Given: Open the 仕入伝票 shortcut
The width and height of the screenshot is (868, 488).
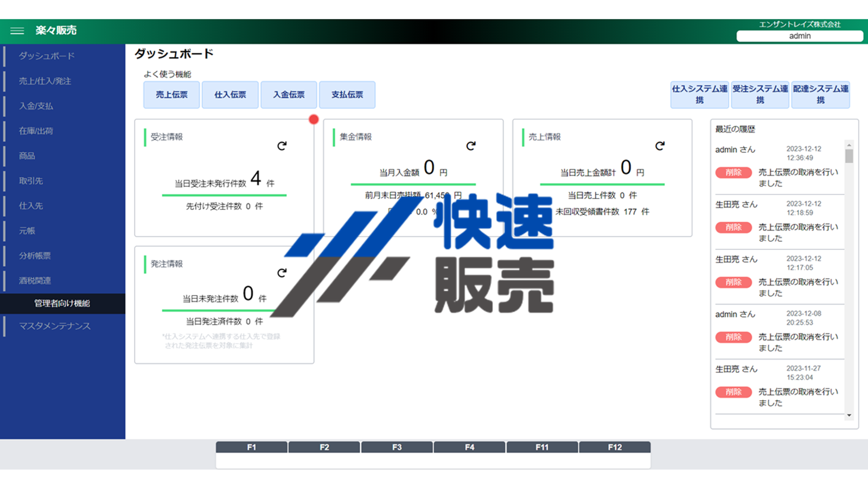Looking at the screenshot, I should pyautogui.click(x=230, y=95).
